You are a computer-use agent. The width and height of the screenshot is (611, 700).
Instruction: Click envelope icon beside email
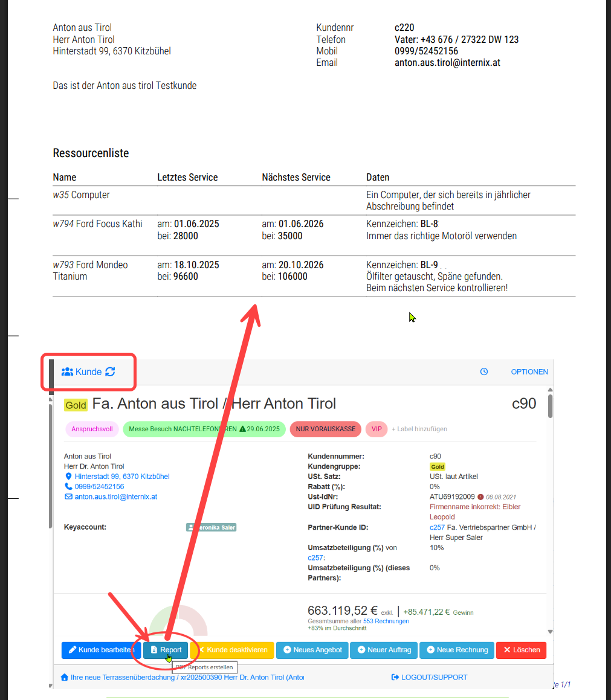pos(68,497)
